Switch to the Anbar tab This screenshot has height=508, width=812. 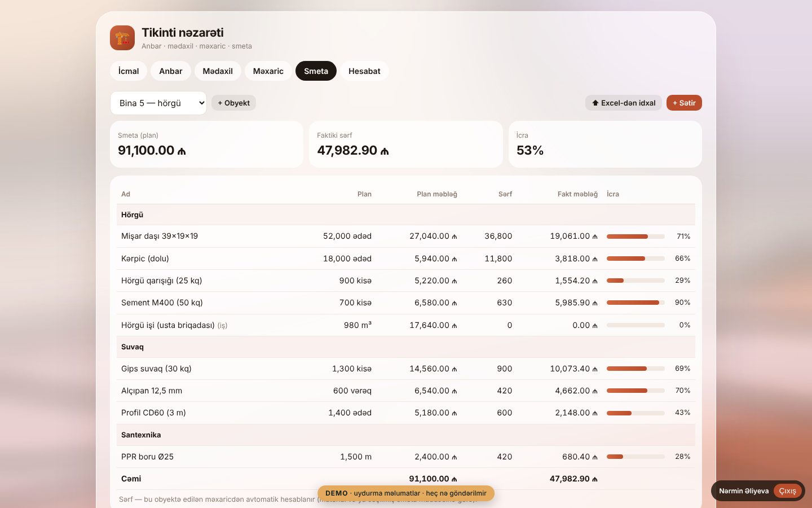tap(171, 71)
